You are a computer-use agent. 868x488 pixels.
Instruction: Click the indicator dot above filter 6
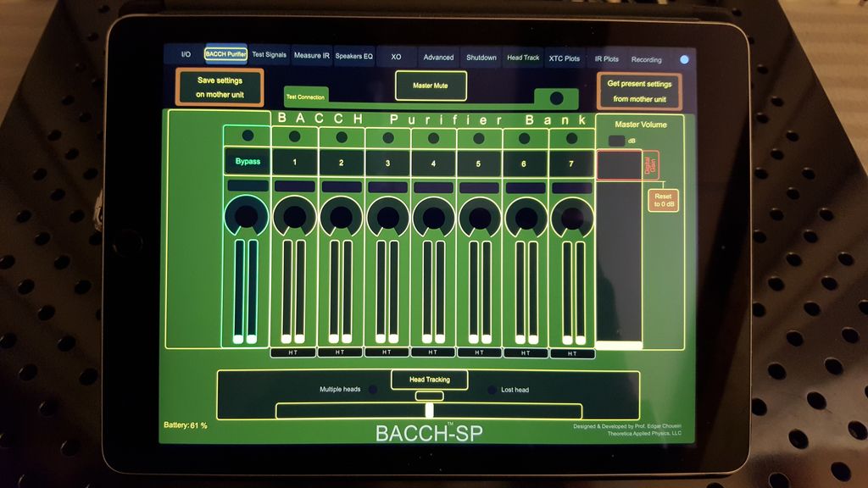click(x=524, y=138)
